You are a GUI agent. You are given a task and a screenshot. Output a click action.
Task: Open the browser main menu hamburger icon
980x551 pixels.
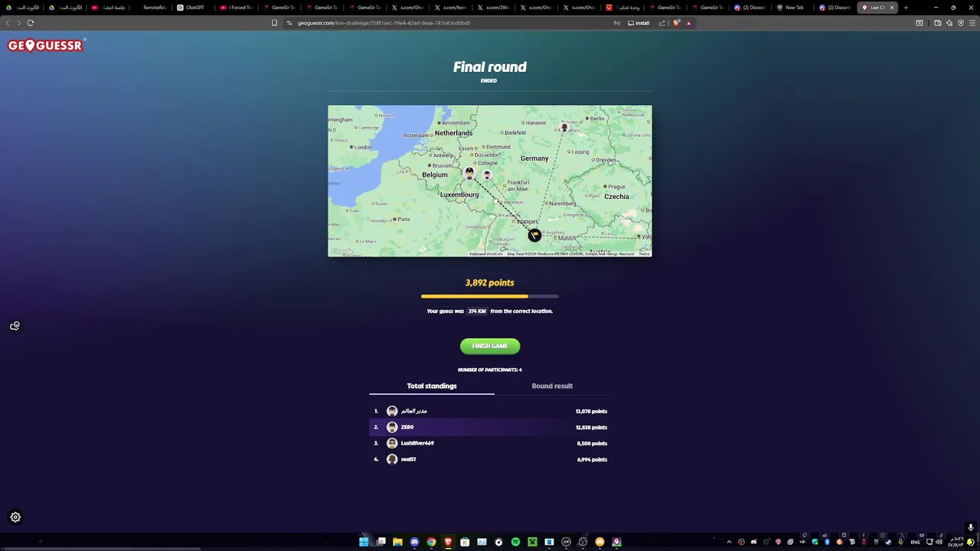click(x=971, y=23)
